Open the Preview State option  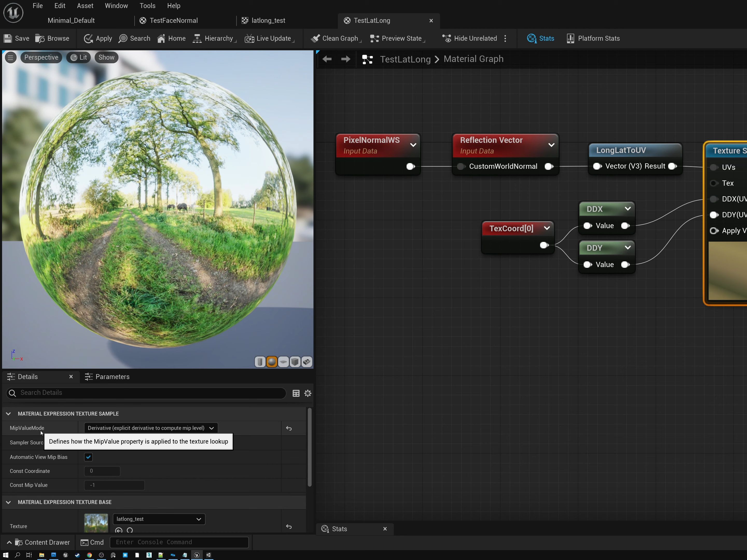coord(397,39)
